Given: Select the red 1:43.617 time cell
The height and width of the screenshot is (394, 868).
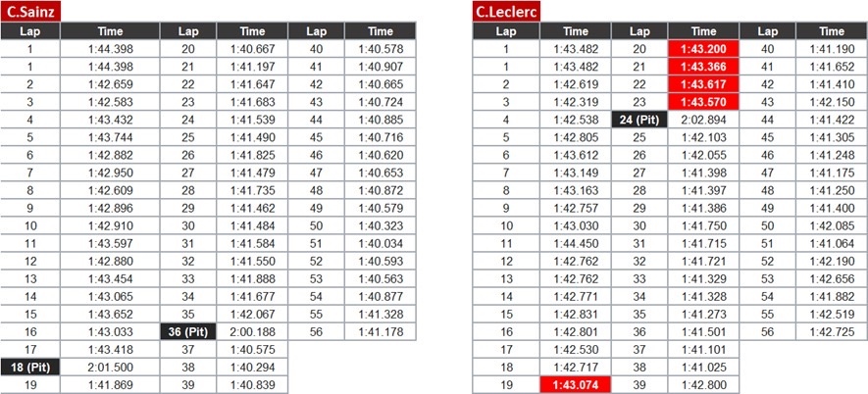Looking at the screenshot, I should (702, 84).
